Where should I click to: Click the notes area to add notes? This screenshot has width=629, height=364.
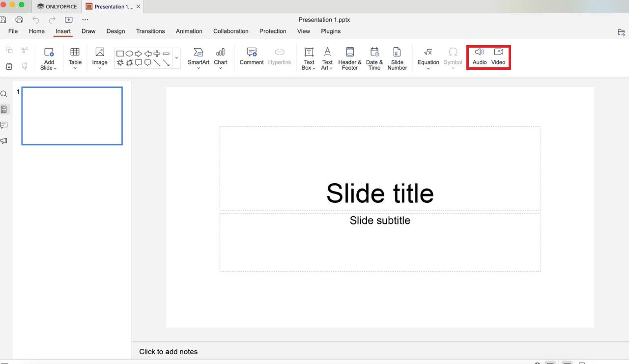pos(169,351)
